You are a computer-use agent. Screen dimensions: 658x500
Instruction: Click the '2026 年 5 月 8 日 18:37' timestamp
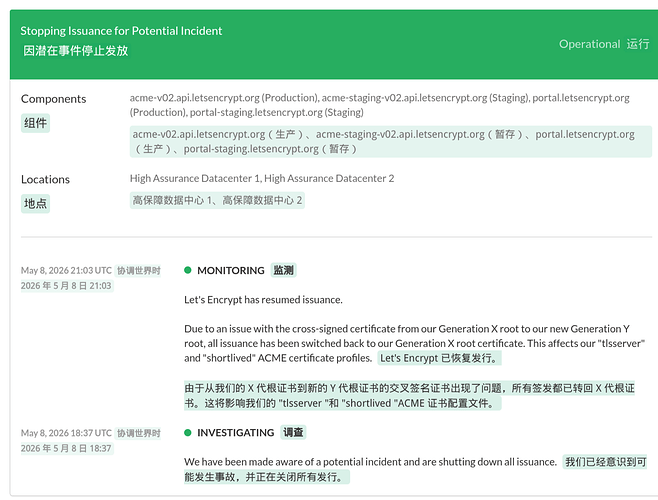67,448
